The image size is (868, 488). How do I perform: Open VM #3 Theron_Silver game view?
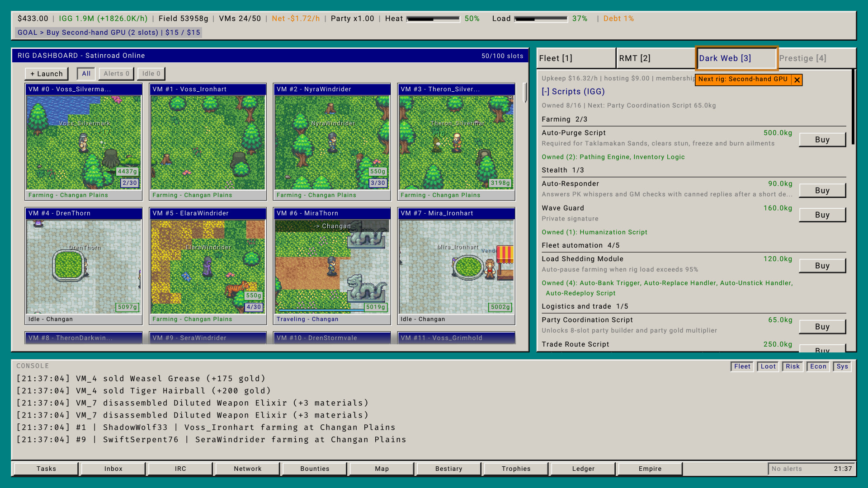[x=456, y=142]
